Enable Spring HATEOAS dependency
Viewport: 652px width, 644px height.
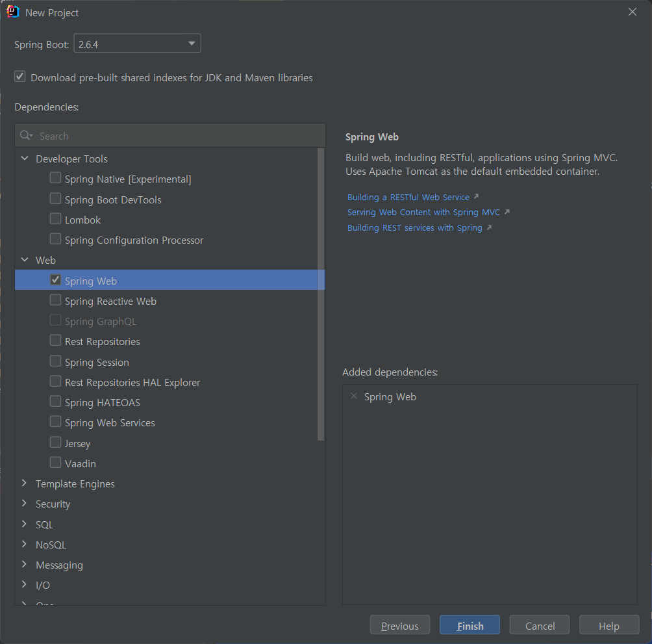(55, 402)
